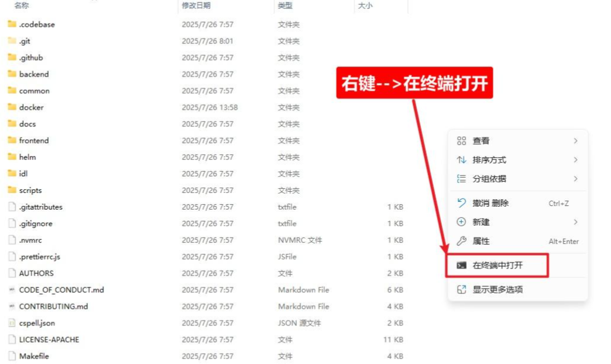
Task: Select the common folder icon
Action: click(12, 90)
